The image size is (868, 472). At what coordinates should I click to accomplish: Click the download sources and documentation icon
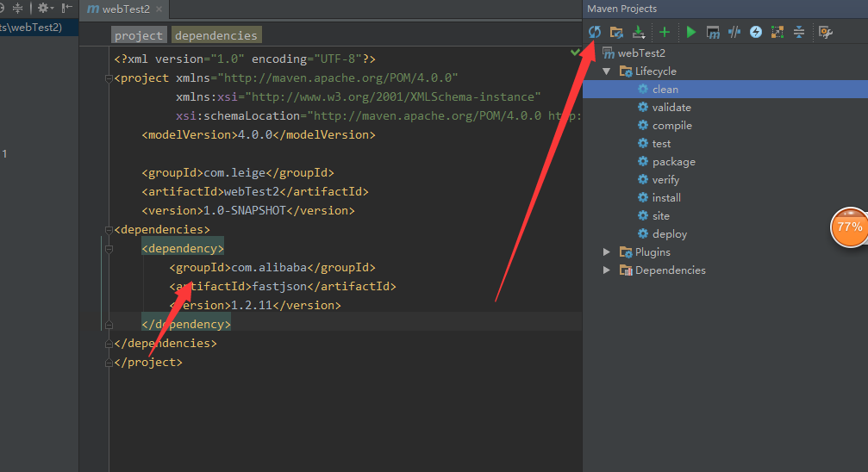tap(639, 32)
